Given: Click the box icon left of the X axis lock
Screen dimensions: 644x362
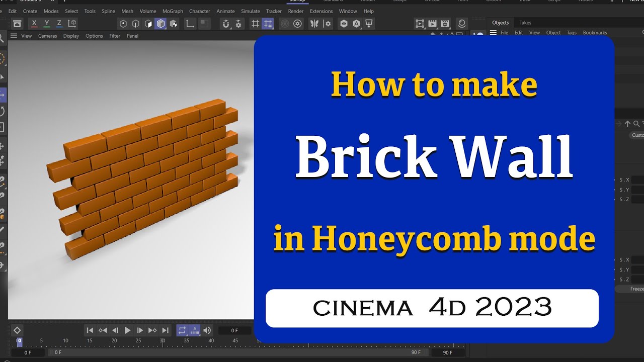Looking at the screenshot, I should (x=17, y=24).
